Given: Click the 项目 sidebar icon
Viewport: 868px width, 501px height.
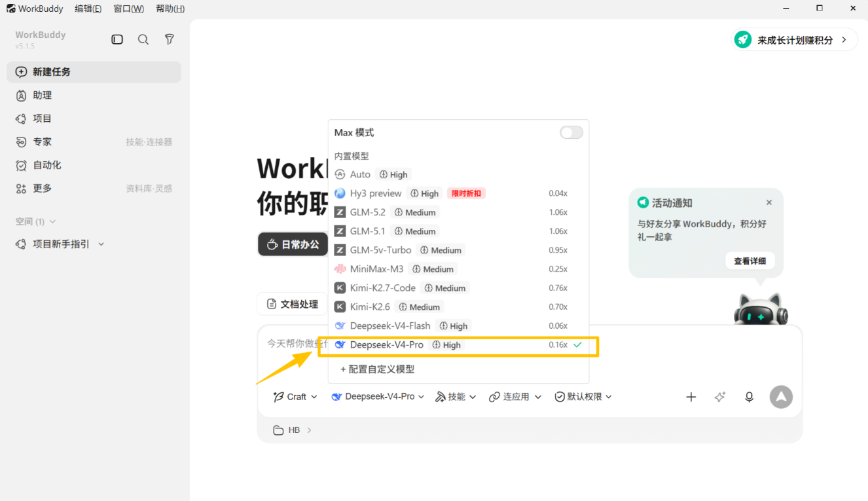Looking at the screenshot, I should (x=22, y=119).
